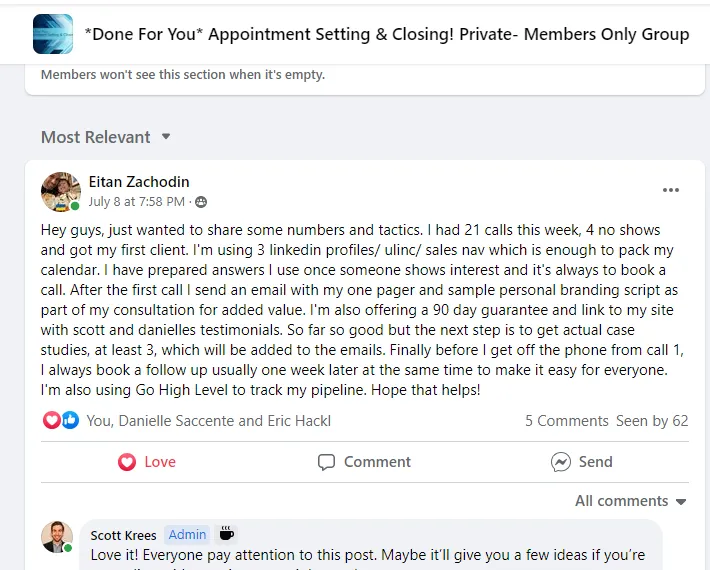
Task: Click the Admin badge on Scott's comment
Action: 186,535
